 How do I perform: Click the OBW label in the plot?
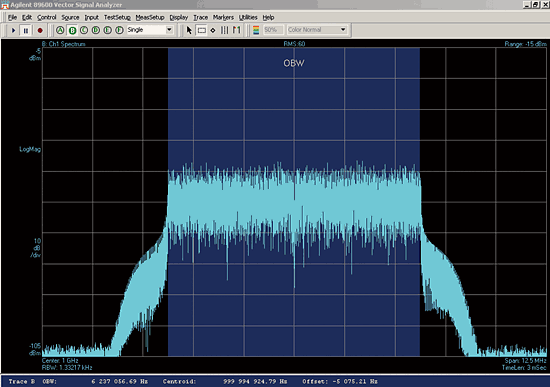(x=294, y=63)
